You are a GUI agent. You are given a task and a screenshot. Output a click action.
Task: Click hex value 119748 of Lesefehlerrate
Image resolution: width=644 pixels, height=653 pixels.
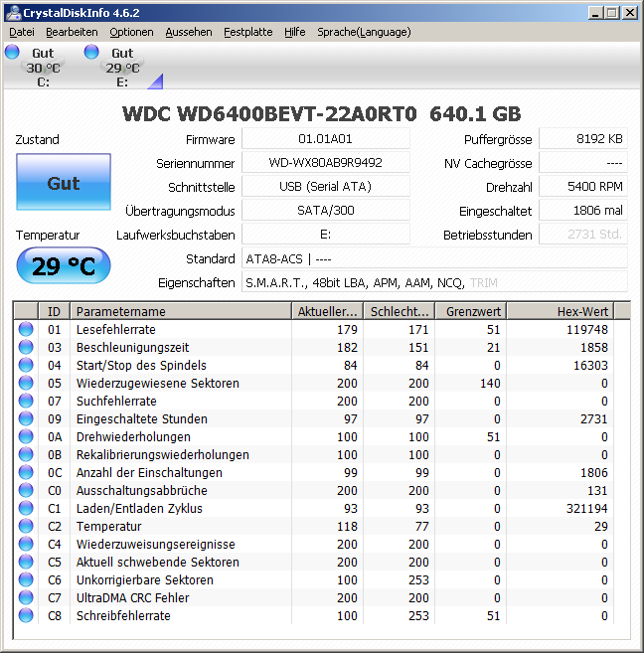[586, 329]
